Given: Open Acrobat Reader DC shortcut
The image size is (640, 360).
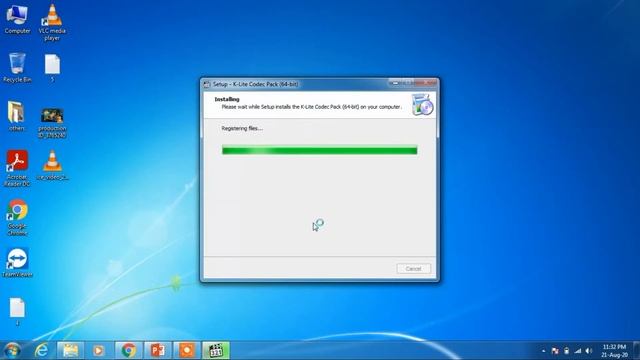Looking at the screenshot, I should (x=17, y=168).
